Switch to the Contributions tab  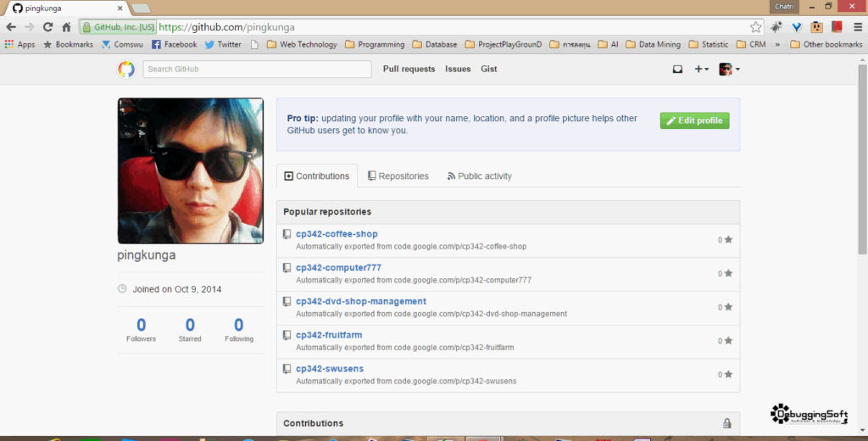pos(317,176)
